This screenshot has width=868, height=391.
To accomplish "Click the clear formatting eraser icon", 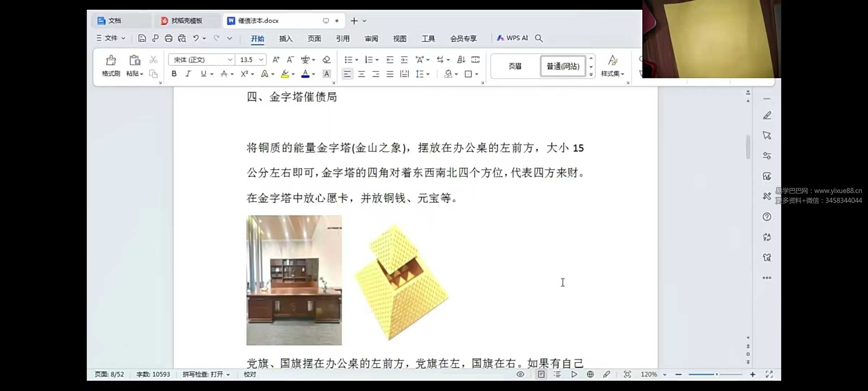I will pyautogui.click(x=327, y=60).
